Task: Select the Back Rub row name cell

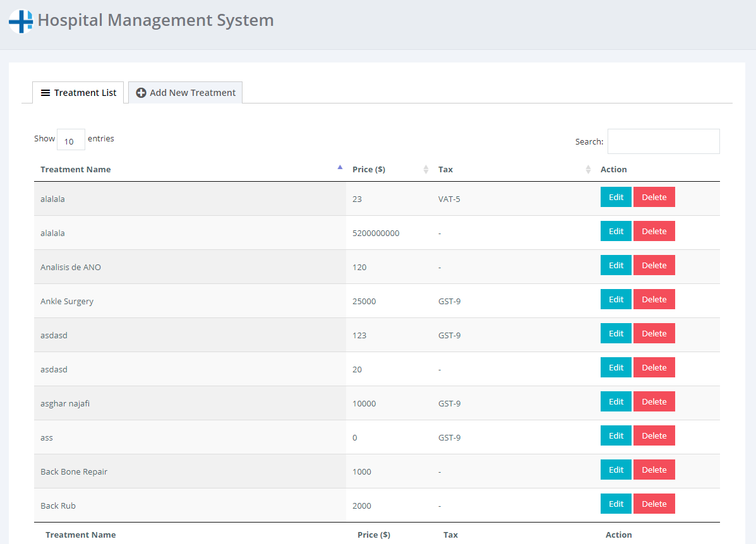Action: 58,506
